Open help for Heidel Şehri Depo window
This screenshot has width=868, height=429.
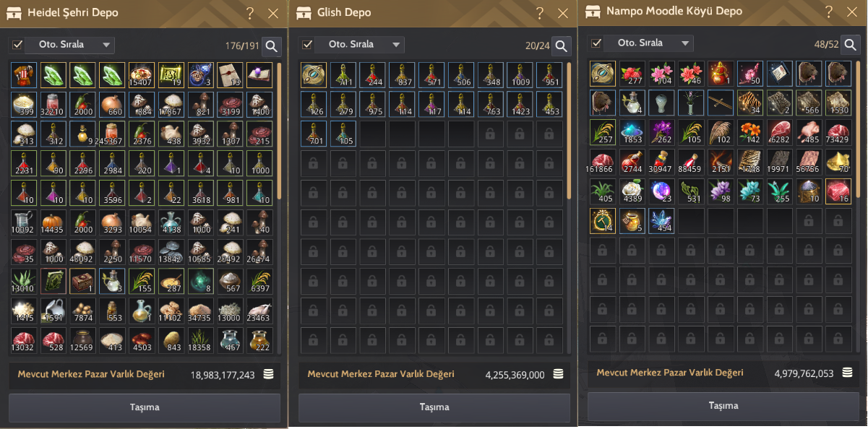(250, 13)
